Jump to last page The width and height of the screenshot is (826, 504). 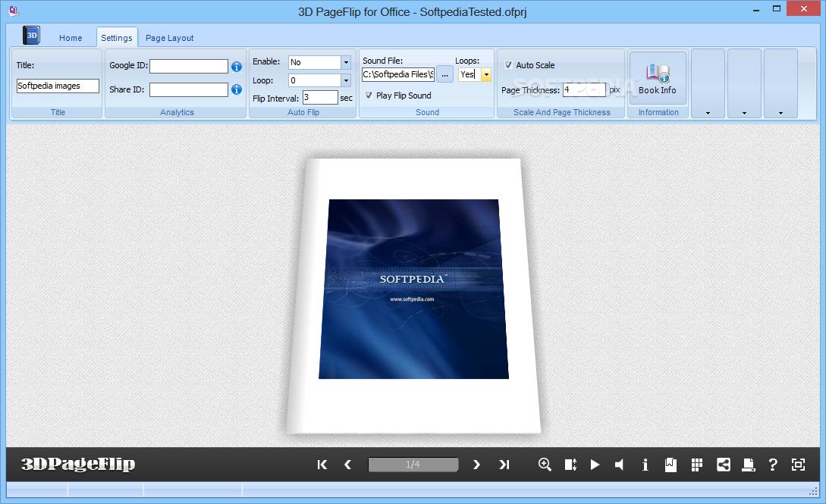(x=504, y=465)
